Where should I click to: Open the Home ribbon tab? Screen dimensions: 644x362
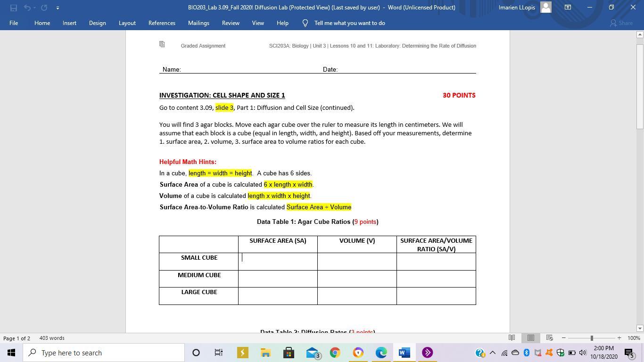pos(42,23)
